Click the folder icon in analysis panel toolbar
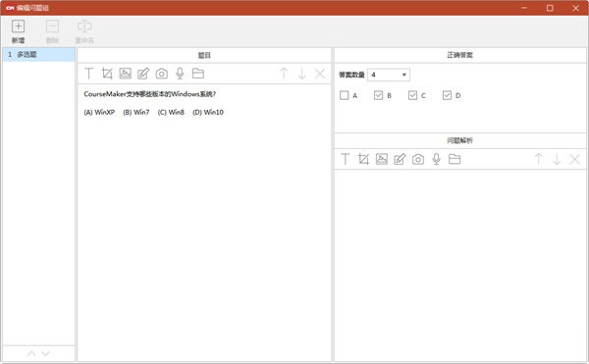The height and width of the screenshot is (364, 589). pyautogui.click(x=455, y=159)
